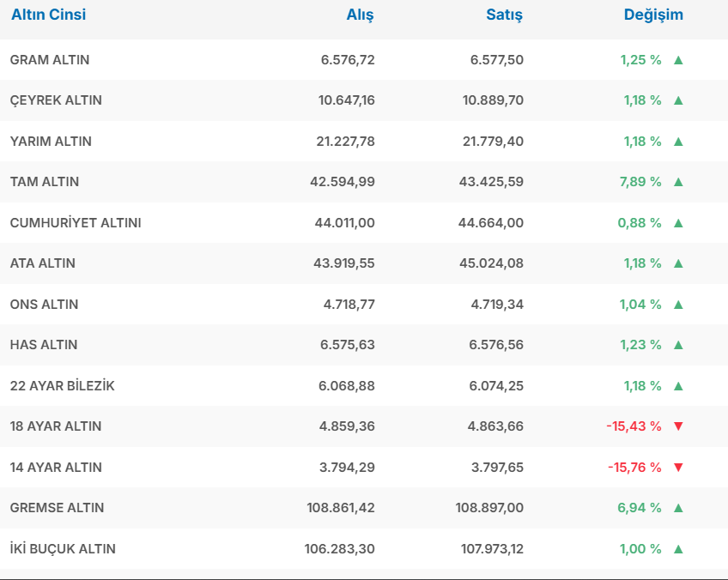The image size is (728, 580).
Task: Click the red down arrow for 14 AYAR ALTIN
Action: (678, 468)
